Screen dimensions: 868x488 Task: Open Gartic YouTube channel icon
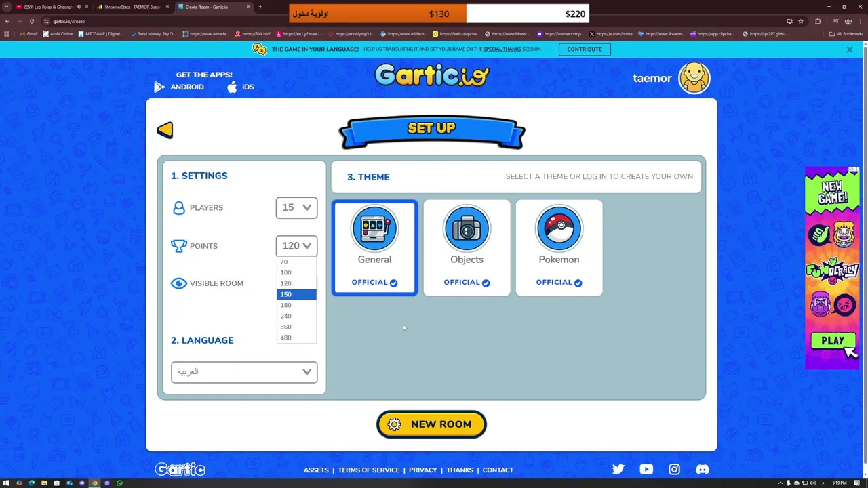[x=646, y=469]
